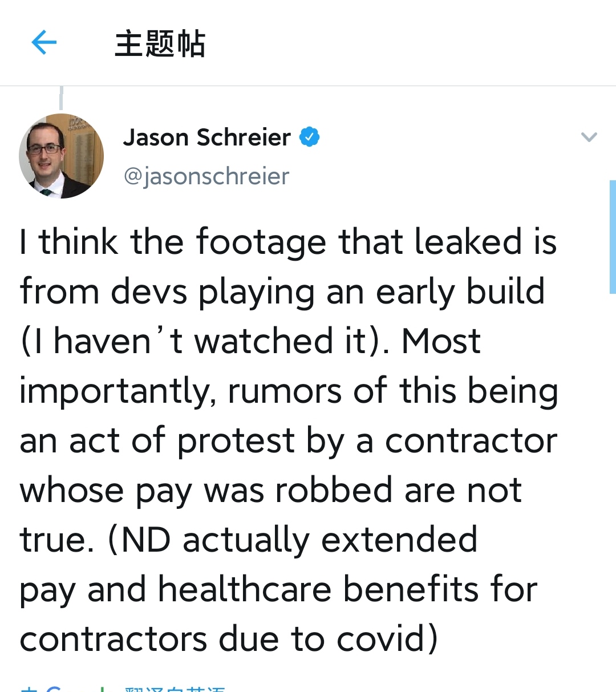Image resolution: width=616 pixels, height=692 pixels.
Task: Tap the word "covid)" in the tweet
Action: pyautogui.click(x=387, y=638)
